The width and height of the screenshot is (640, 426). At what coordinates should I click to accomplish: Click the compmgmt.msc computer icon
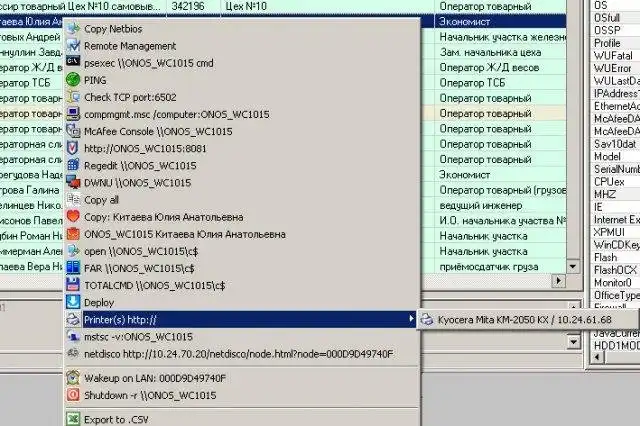tap(73, 114)
